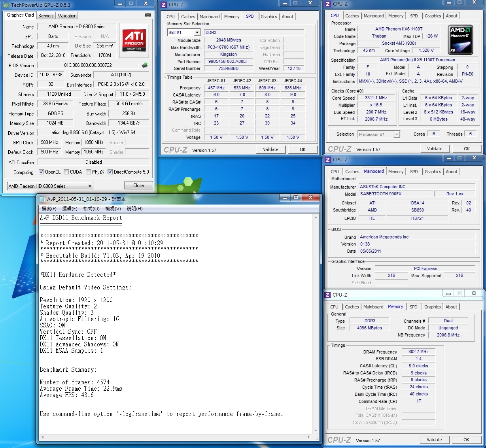Viewport: 486px width, 448px height.
Task: Uncheck the OpenCL checkbox
Action: pos(41,172)
